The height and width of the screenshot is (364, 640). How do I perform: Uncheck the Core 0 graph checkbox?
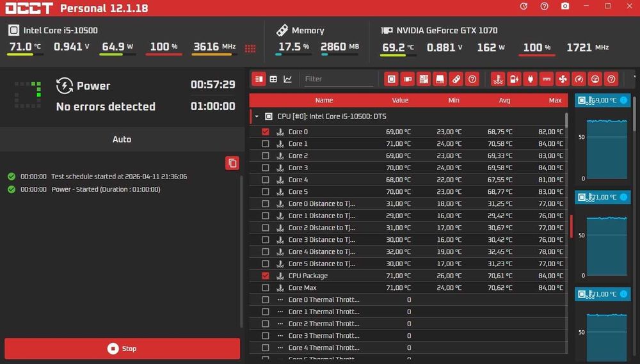coord(266,131)
